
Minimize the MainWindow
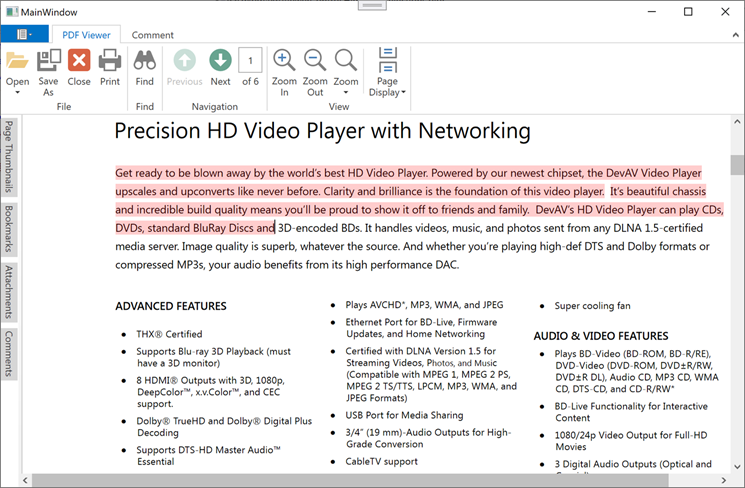click(x=652, y=12)
